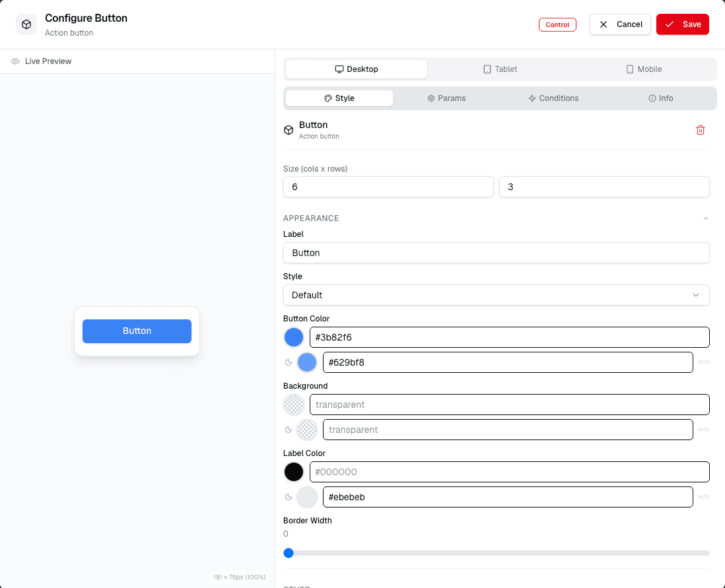This screenshot has height=588, width=725.
Task: Click the moon icon in Background row
Action: pos(289,430)
